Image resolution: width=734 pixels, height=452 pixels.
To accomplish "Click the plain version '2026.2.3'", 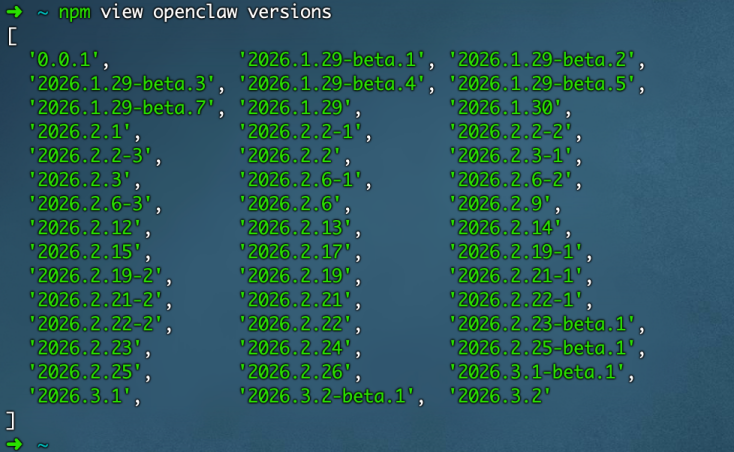I will coord(80,180).
